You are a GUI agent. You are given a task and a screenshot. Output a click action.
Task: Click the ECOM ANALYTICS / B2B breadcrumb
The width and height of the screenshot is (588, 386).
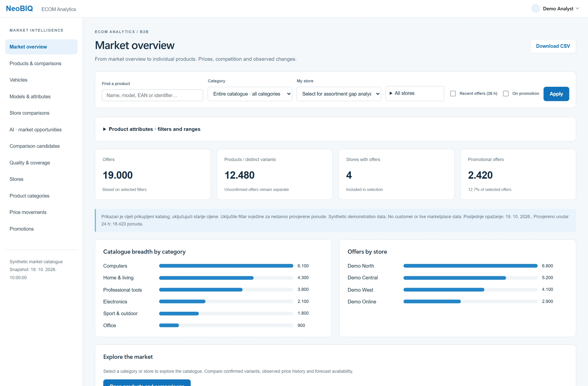click(x=122, y=32)
